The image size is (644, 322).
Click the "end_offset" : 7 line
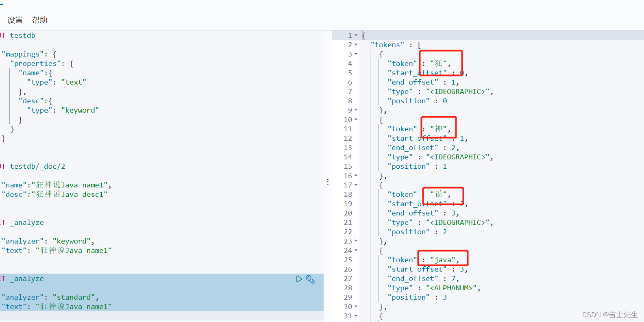(423, 278)
